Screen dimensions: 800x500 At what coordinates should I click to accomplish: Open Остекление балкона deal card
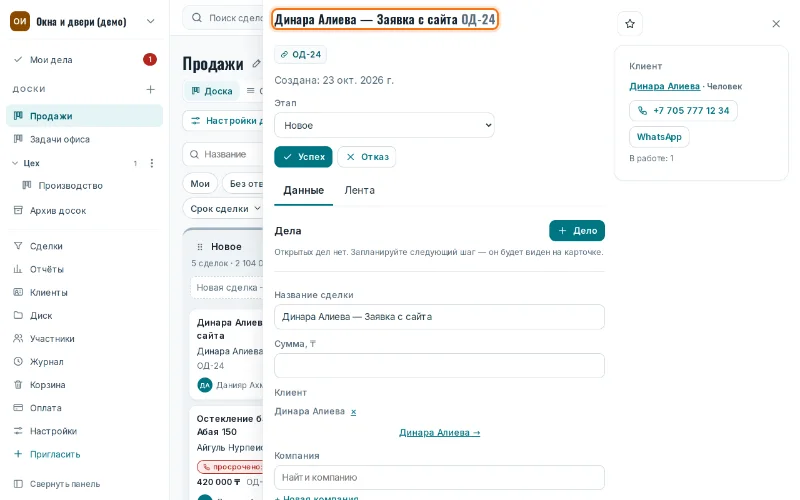pyautogui.click(x=227, y=452)
